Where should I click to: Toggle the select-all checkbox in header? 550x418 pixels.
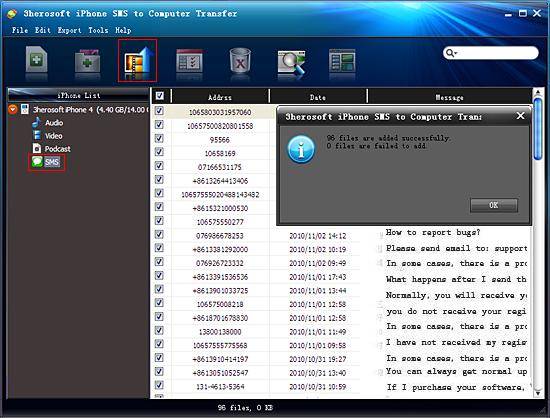(x=160, y=95)
